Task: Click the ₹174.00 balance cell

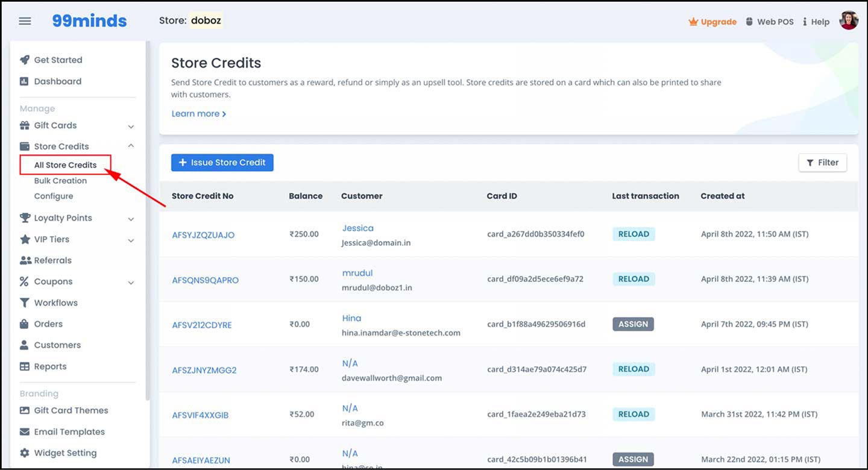Action: click(304, 369)
